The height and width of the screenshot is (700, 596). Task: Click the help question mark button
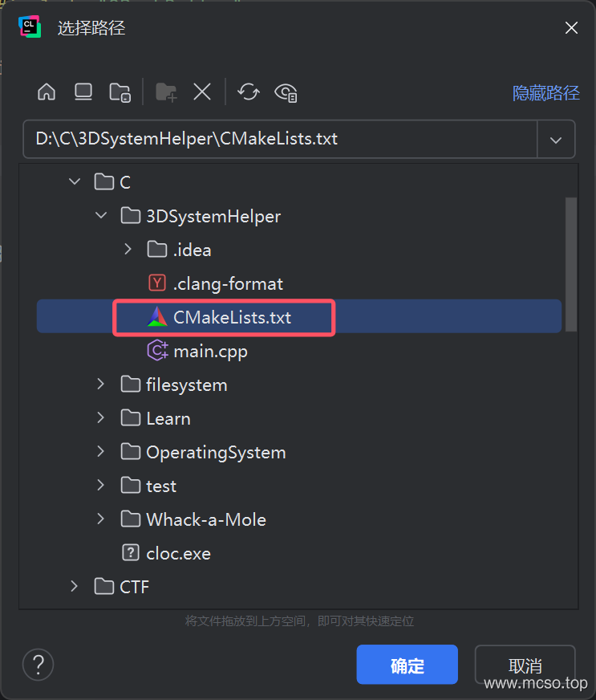(x=38, y=665)
